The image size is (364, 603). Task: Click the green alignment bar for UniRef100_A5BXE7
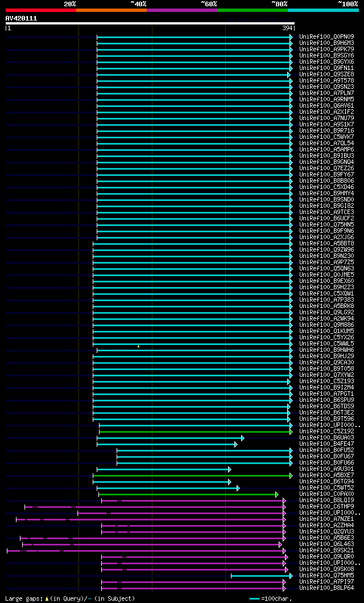[193, 475]
